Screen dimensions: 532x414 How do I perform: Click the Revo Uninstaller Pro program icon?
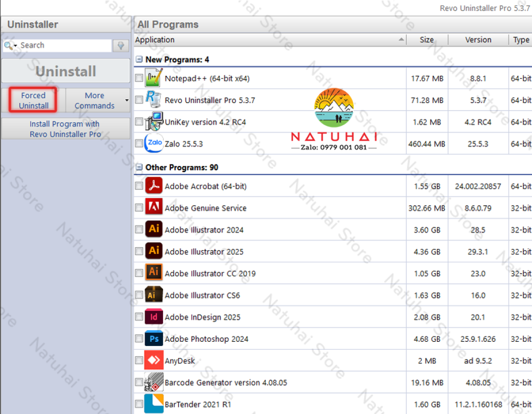coord(153,99)
